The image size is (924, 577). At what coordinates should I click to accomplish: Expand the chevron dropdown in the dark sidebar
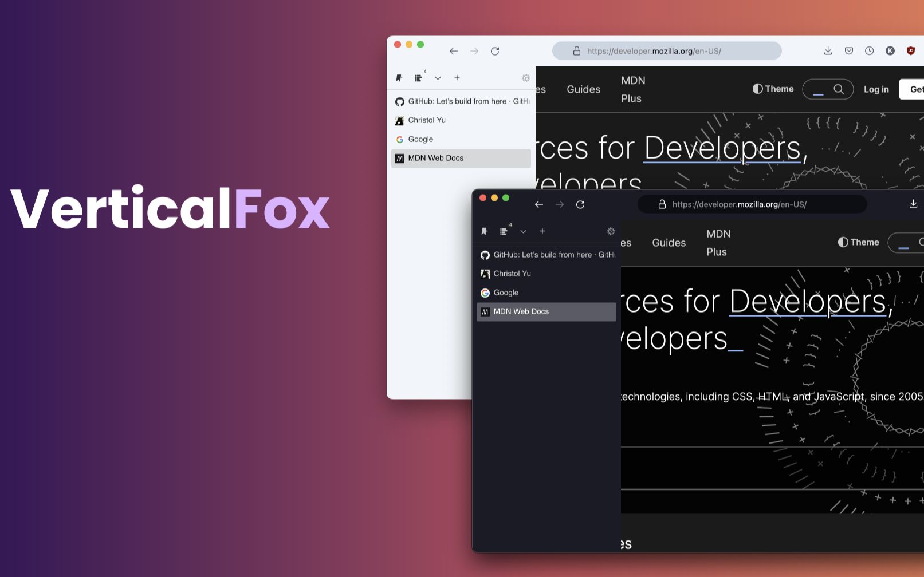pos(523,231)
